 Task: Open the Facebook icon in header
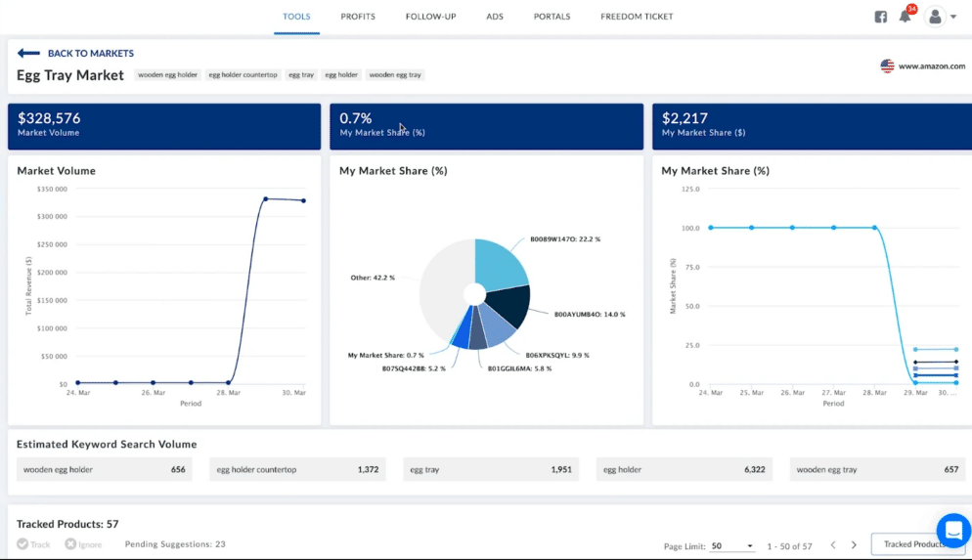[x=880, y=17]
